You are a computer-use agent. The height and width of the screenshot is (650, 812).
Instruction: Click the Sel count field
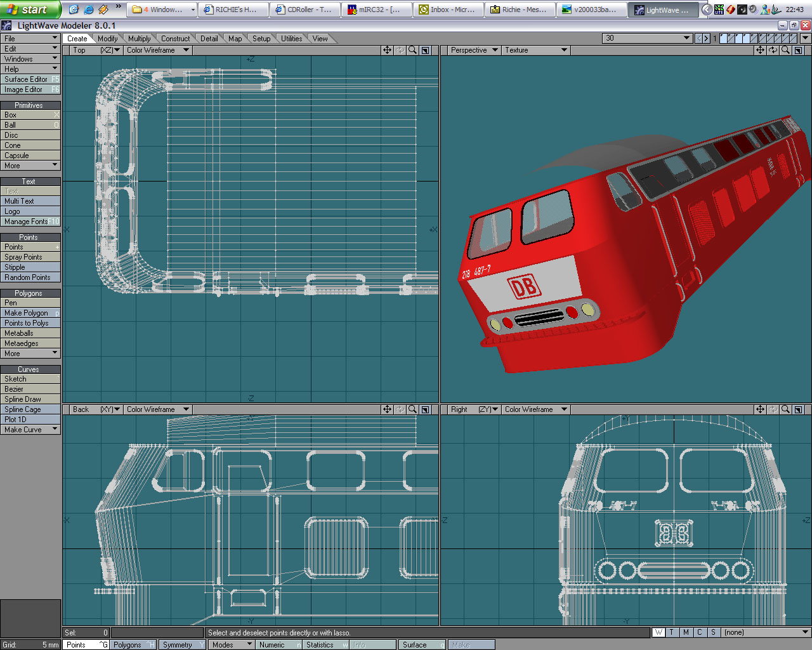[86, 632]
